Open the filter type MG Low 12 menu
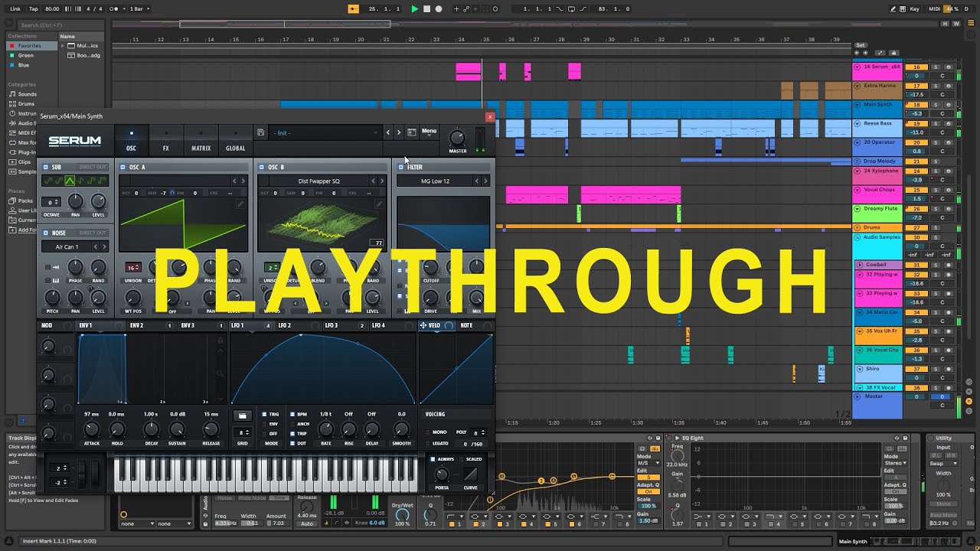This screenshot has width=980, height=551. (x=436, y=181)
